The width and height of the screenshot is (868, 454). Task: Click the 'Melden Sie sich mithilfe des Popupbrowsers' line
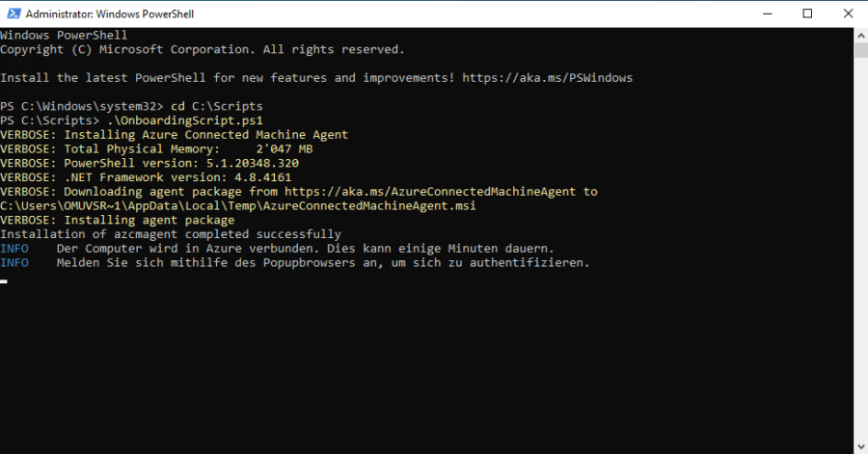click(x=294, y=263)
